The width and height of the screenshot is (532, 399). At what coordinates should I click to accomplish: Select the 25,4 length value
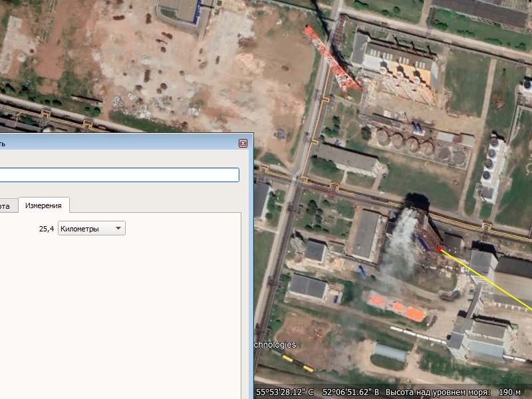pyautogui.click(x=47, y=229)
